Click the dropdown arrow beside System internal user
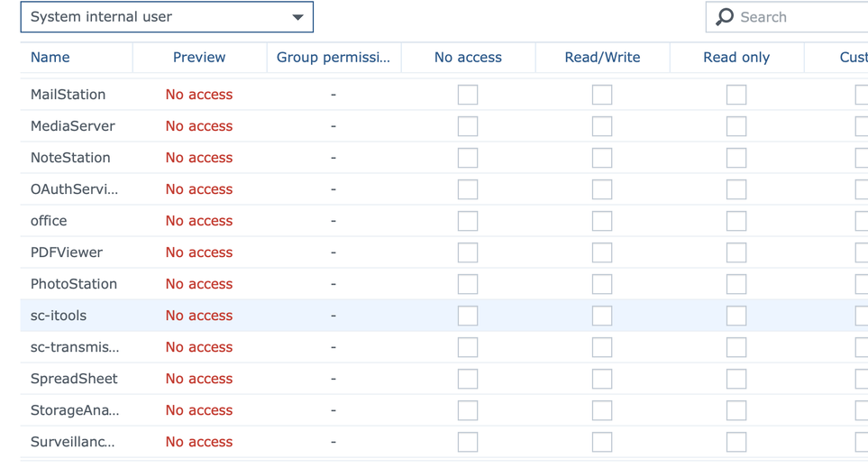Image resolution: width=868 pixels, height=468 pixels. pyautogui.click(x=297, y=17)
